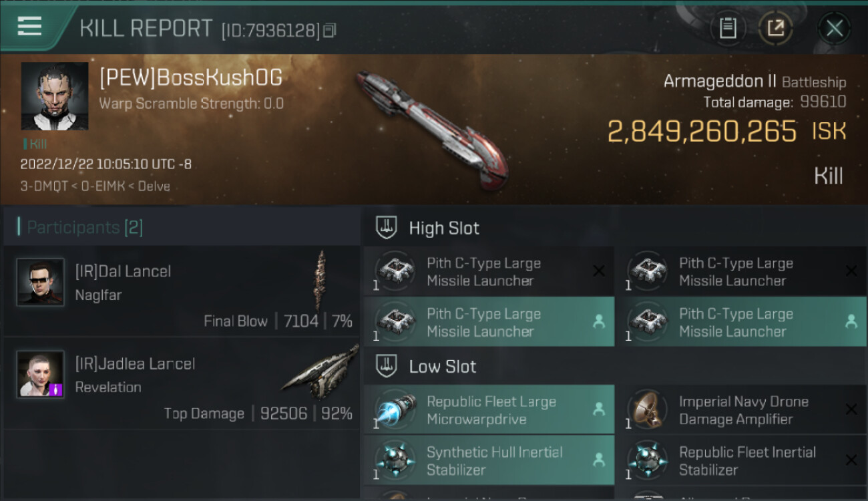868x501 pixels.
Task: Share the kill report externally
Action: tap(775, 29)
